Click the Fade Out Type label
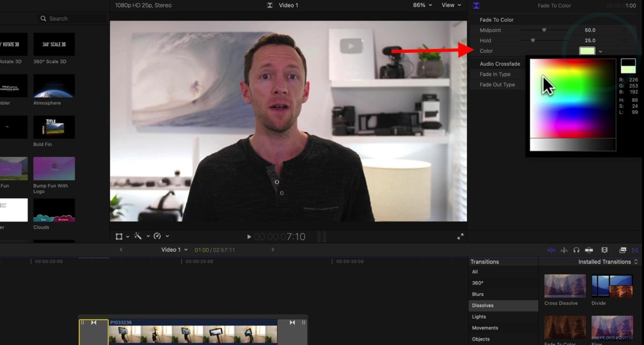Screen dimensions: 644x345 click(497, 84)
